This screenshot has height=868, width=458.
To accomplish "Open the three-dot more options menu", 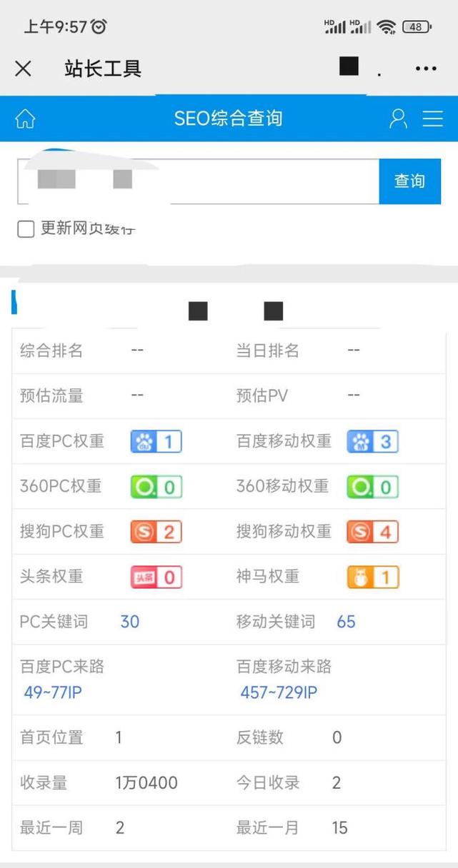I will click(x=426, y=69).
